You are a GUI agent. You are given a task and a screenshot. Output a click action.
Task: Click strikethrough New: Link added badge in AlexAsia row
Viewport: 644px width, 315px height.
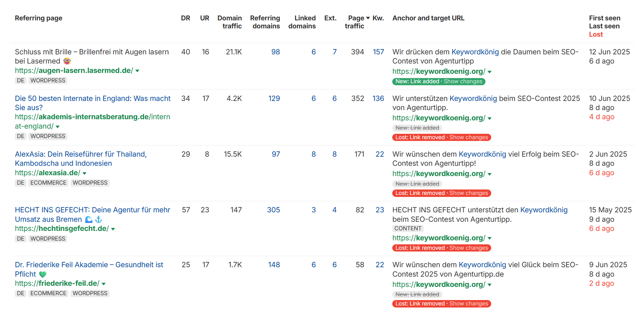417,184
